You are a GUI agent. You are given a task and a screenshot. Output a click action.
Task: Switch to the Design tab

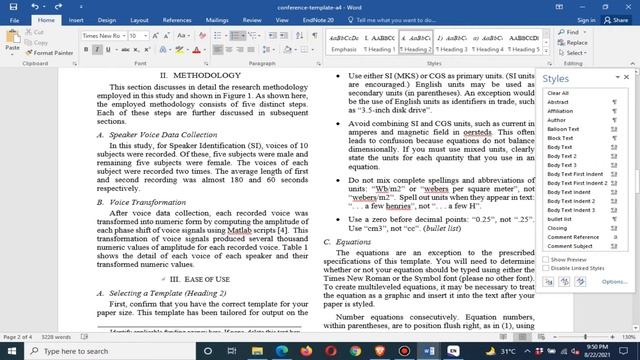pyautogui.click(x=107, y=20)
